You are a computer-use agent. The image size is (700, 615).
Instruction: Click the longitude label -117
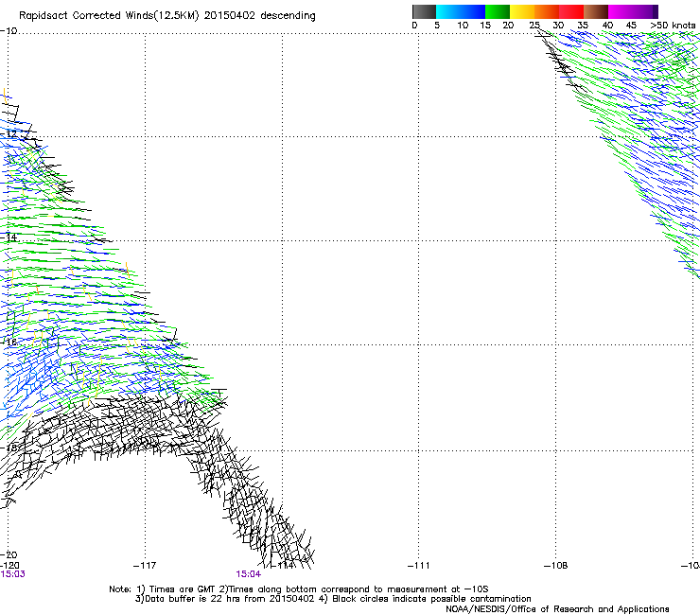coord(145,566)
